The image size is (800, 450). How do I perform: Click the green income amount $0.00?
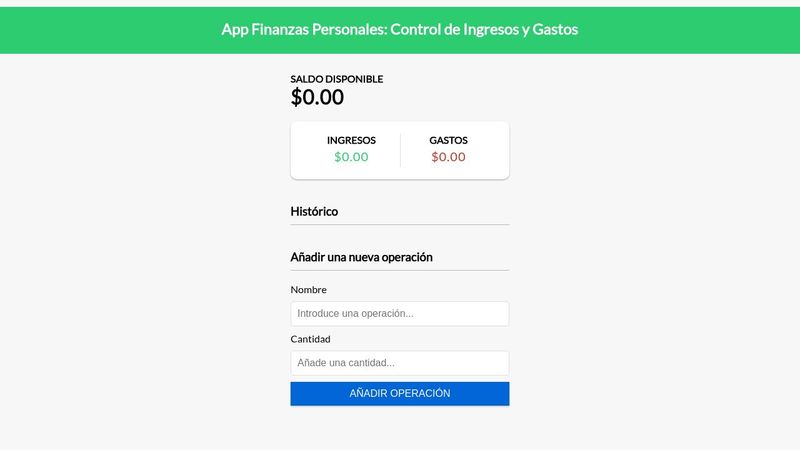click(x=351, y=157)
